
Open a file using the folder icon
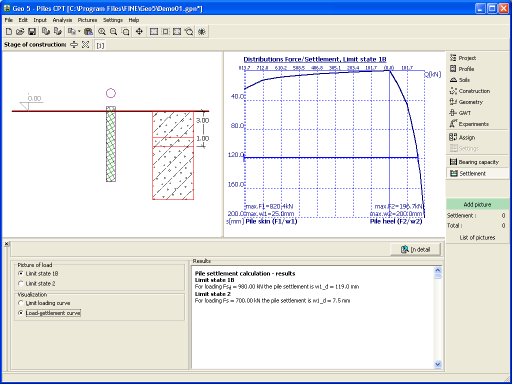tap(20, 32)
